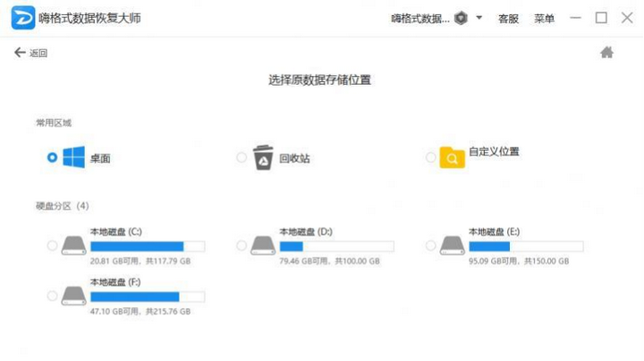The width and height of the screenshot is (644, 361).
Task: Click the drive E: disk icon
Action: click(x=453, y=246)
